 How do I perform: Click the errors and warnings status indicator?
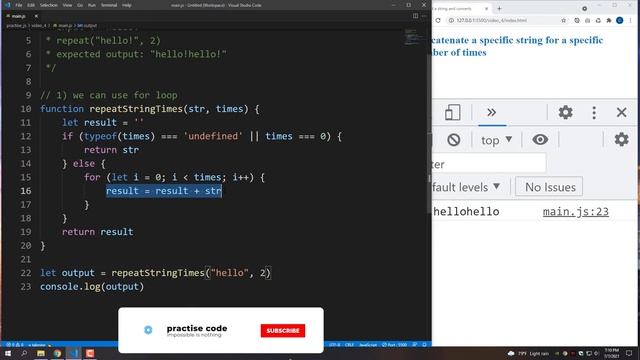pos(15,345)
